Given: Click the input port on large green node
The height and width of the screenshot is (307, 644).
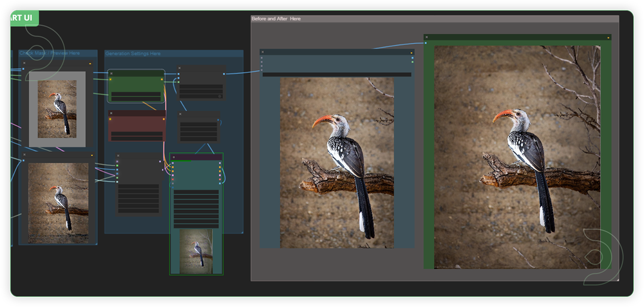Looking at the screenshot, I should pos(426,44).
